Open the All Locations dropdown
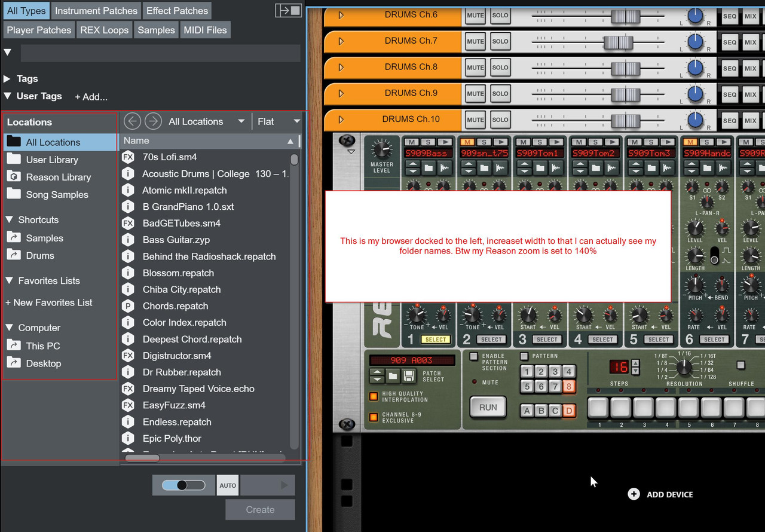 206,121
